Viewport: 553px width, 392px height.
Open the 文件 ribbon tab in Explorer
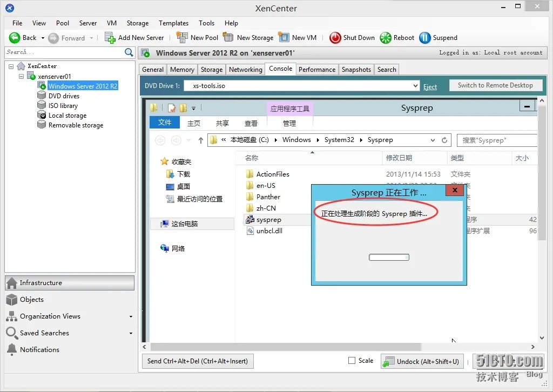(165, 123)
